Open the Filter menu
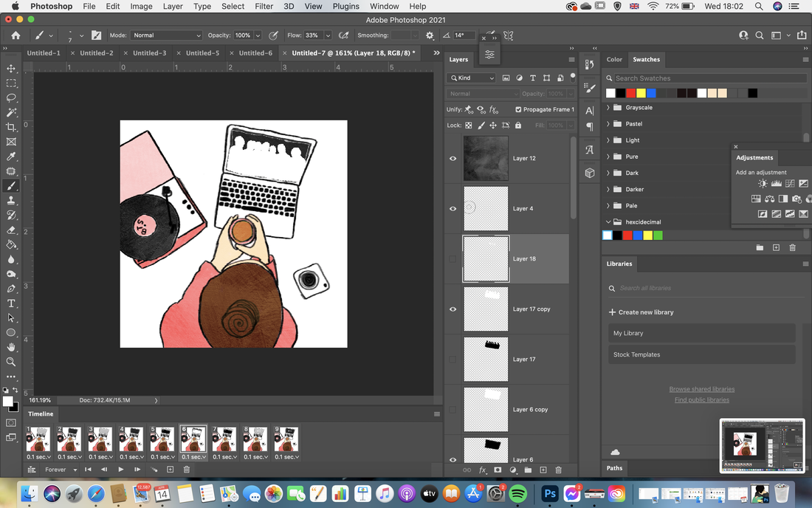 click(x=264, y=6)
